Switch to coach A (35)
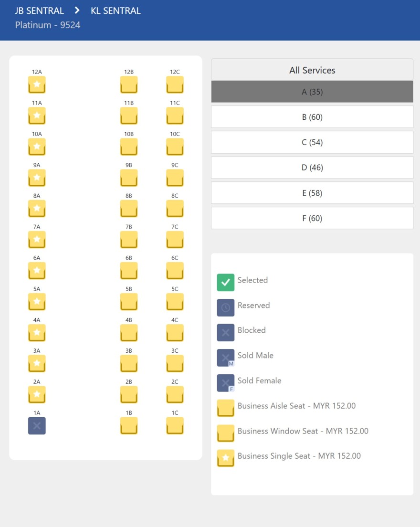This screenshot has width=420, height=527. (312, 92)
